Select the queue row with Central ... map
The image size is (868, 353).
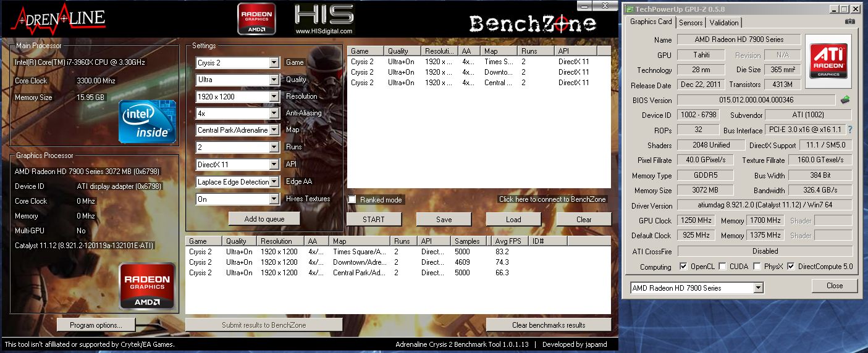(479, 83)
